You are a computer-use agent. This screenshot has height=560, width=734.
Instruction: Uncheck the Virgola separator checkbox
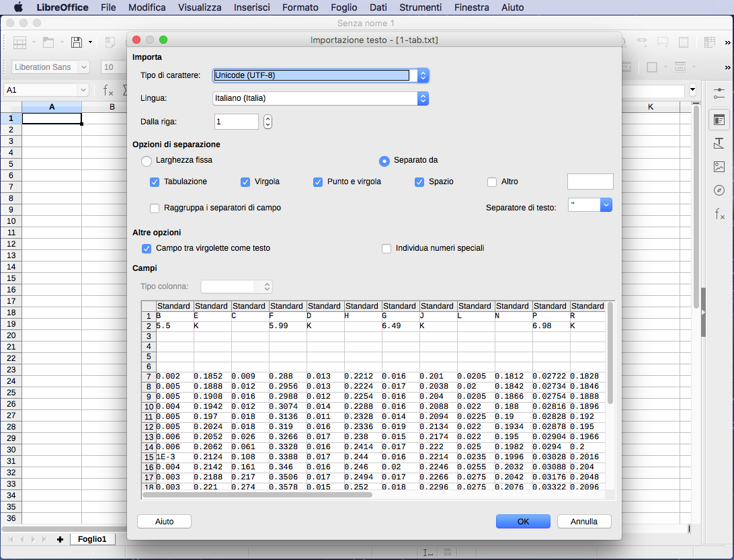pos(245,182)
